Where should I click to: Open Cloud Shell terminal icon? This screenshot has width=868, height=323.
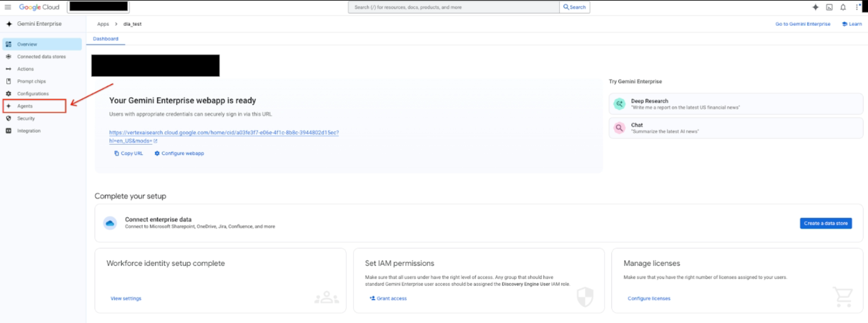(x=829, y=8)
